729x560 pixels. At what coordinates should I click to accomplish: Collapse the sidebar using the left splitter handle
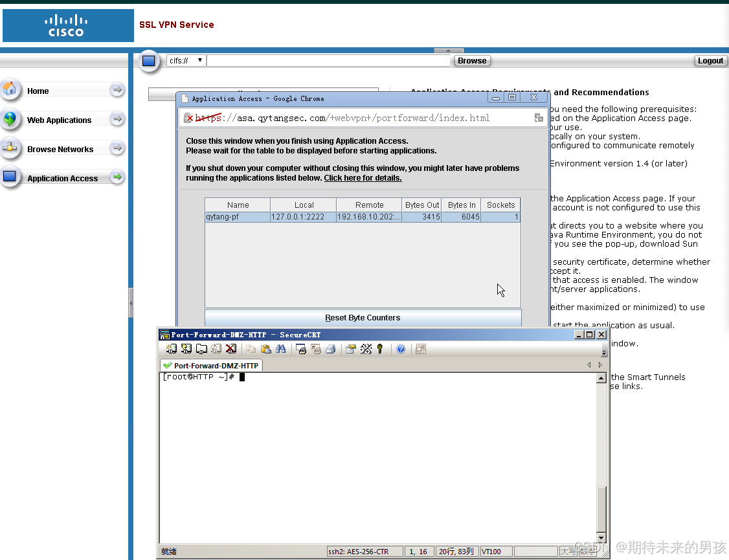[x=131, y=303]
